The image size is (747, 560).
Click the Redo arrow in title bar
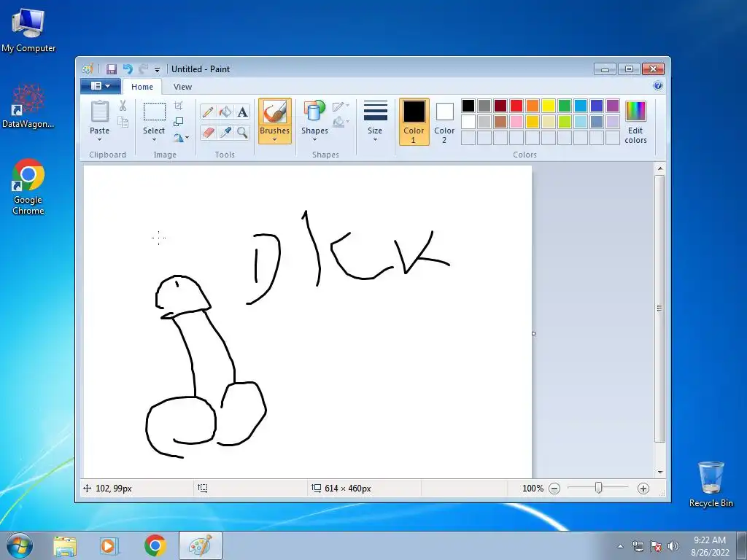(x=143, y=69)
